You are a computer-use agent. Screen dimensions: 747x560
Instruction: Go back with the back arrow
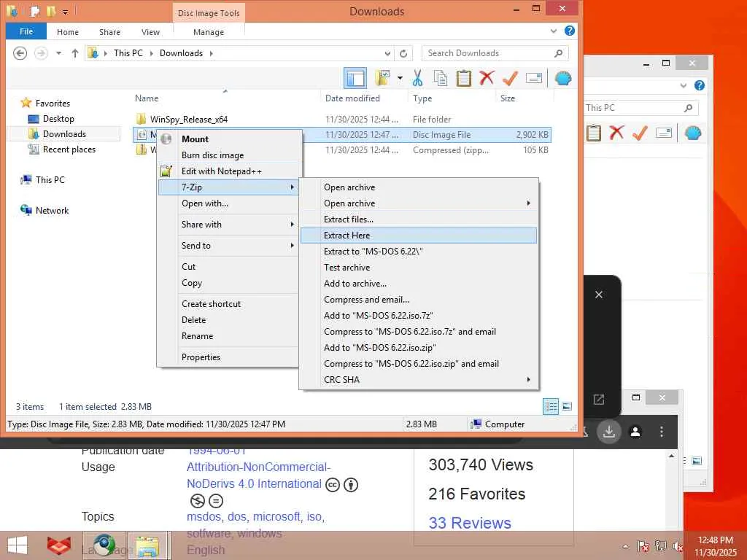(20, 53)
